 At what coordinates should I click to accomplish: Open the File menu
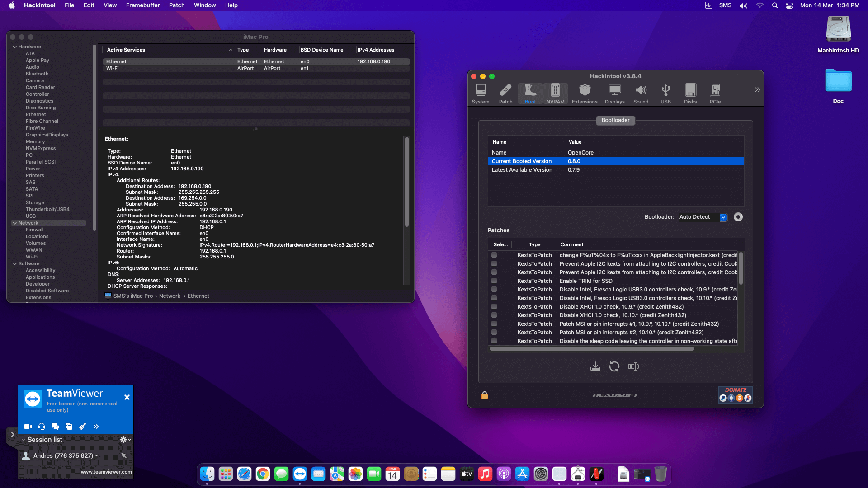coord(69,5)
